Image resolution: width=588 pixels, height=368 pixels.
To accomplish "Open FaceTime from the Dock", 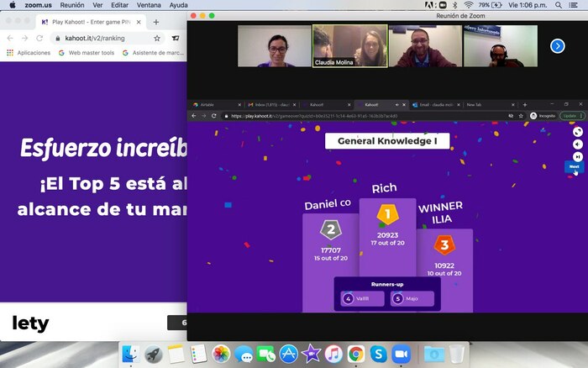I will tap(266, 354).
